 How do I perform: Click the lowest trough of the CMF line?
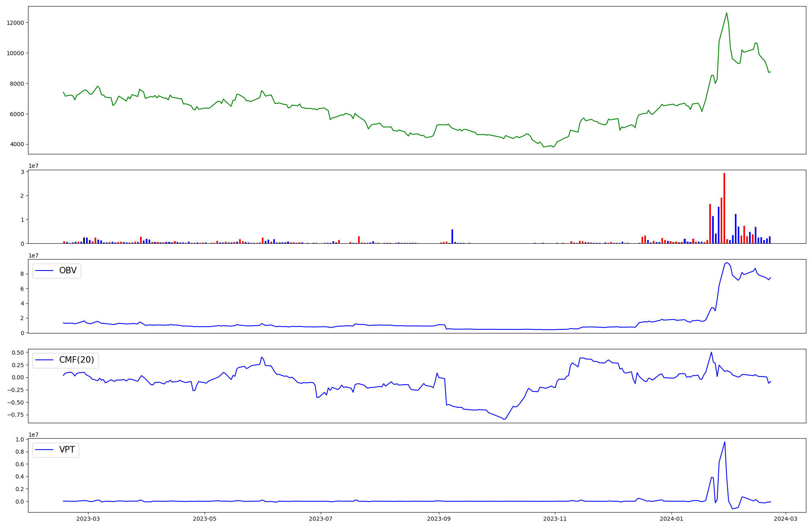504,419
